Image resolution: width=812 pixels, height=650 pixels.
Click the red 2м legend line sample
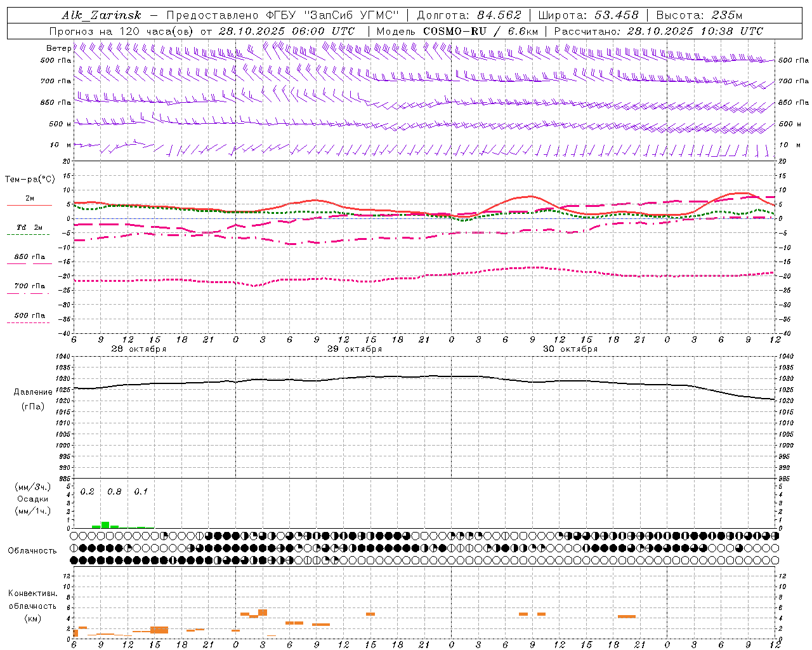point(29,206)
